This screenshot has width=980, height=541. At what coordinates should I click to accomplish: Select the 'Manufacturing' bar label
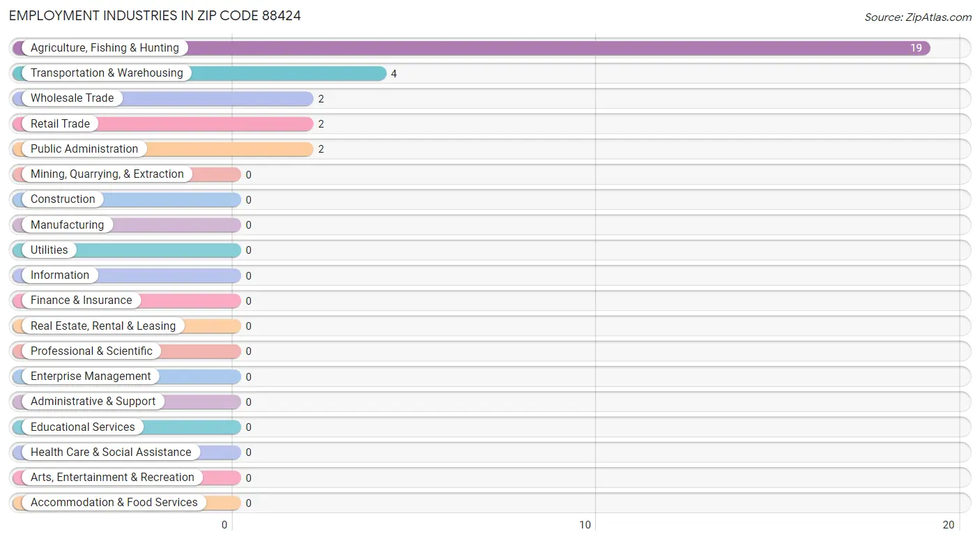tap(67, 224)
